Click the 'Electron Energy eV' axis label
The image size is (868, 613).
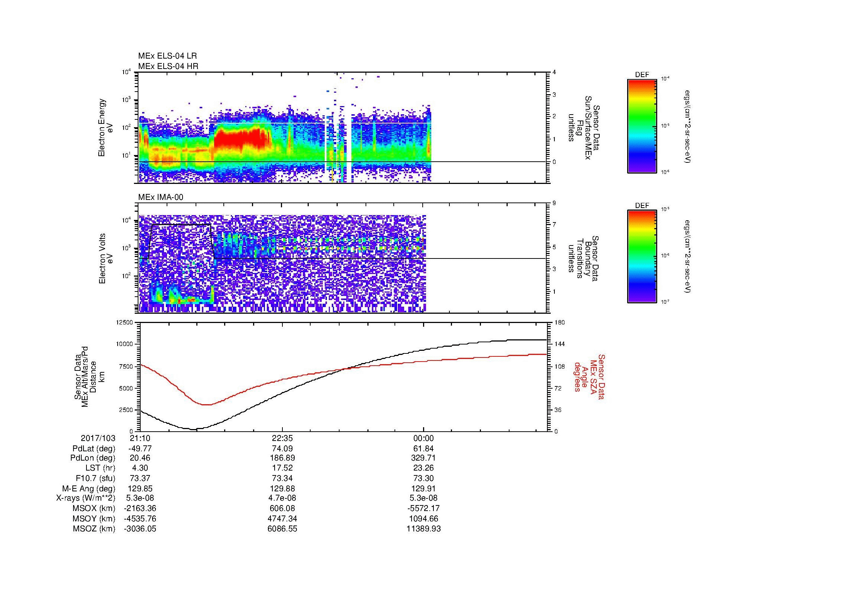(105, 128)
